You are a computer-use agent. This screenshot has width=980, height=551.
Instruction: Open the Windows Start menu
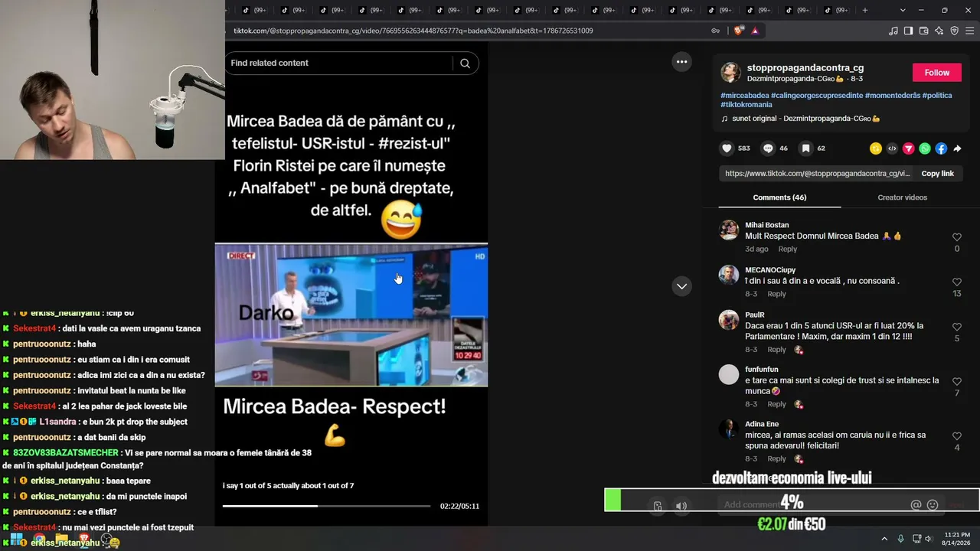16,539
